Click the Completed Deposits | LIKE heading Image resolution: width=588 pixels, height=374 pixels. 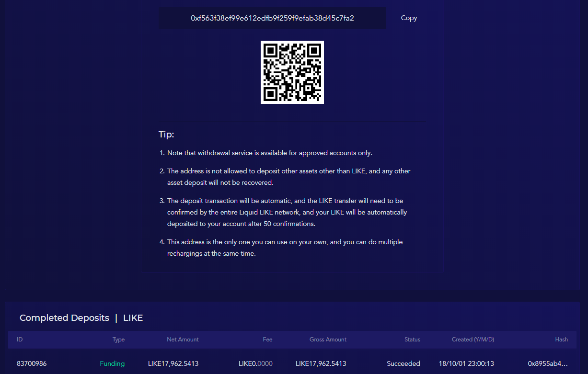[x=81, y=318]
